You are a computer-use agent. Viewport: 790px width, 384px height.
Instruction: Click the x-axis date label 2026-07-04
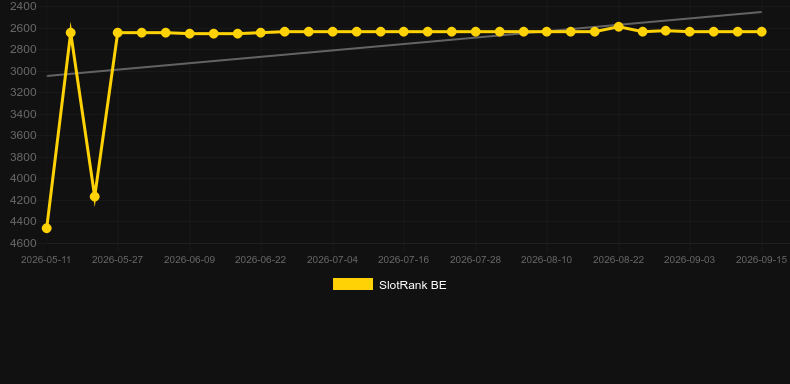coord(333,260)
